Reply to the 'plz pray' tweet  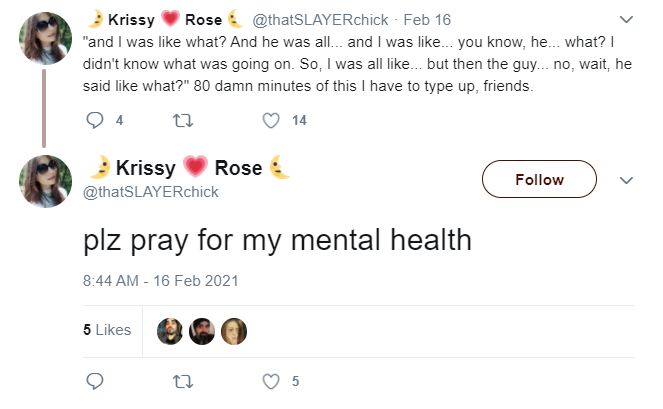(95, 381)
